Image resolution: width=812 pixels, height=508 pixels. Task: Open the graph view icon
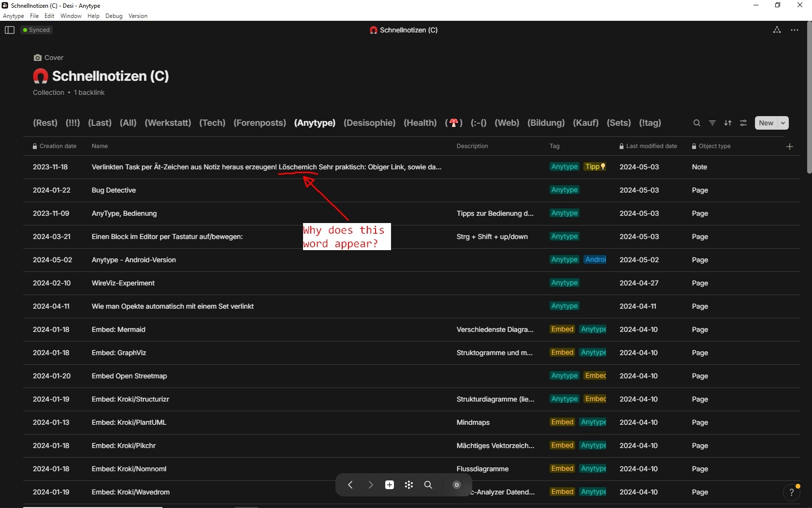[x=777, y=30]
